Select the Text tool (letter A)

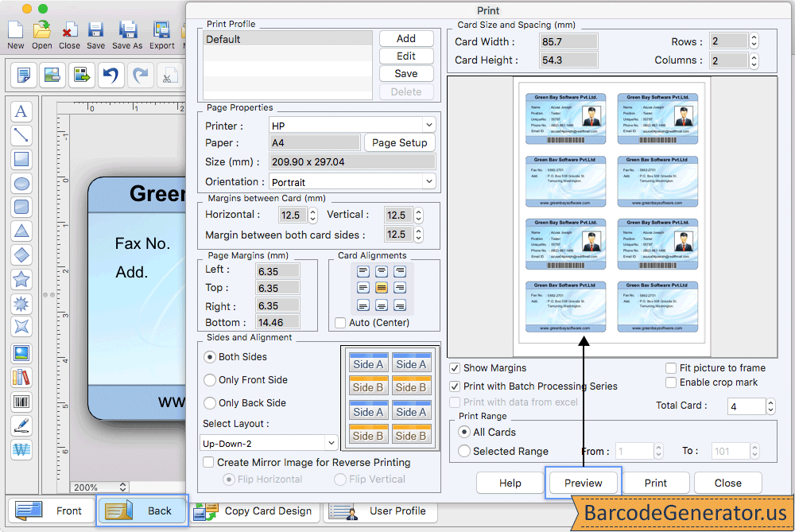coord(21,111)
